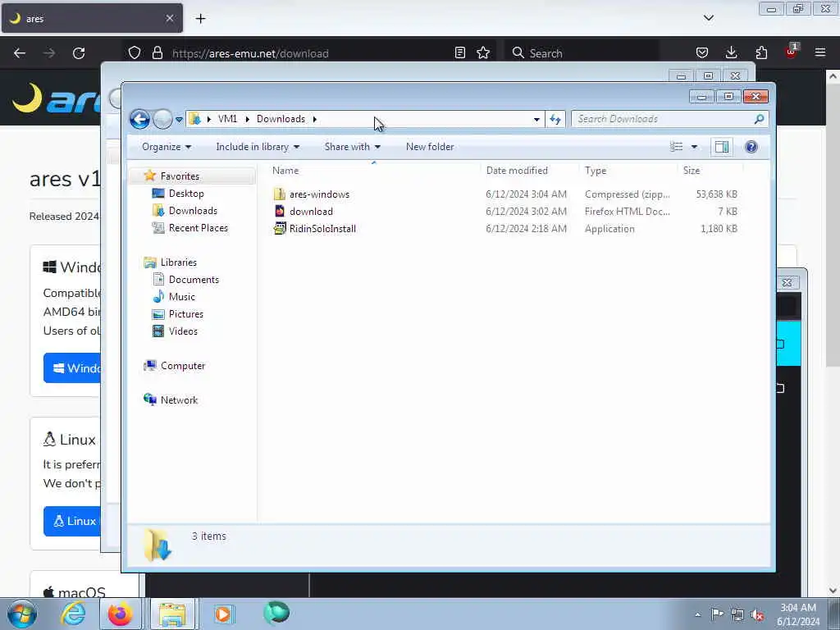
Task: Click VM1 in the address breadcrumb
Action: point(227,119)
